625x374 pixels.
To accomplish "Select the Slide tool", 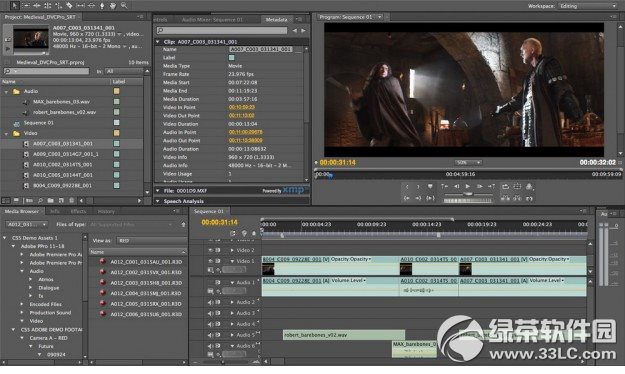I will (x=91, y=6).
